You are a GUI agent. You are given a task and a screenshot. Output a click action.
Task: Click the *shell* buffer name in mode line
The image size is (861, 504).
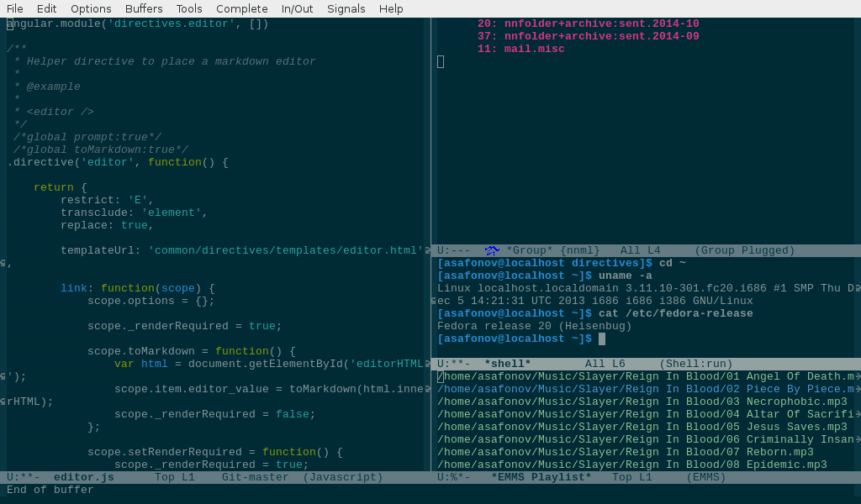(x=507, y=364)
